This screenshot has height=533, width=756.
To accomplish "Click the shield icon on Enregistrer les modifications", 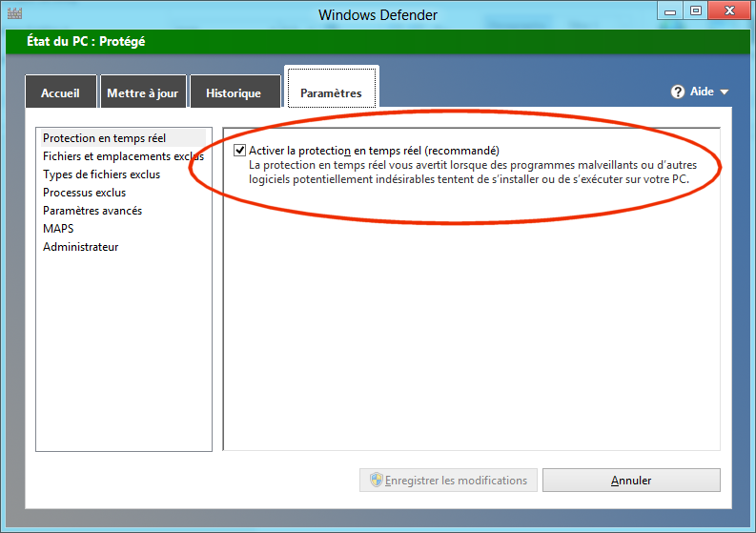I will tap(376, 480).
